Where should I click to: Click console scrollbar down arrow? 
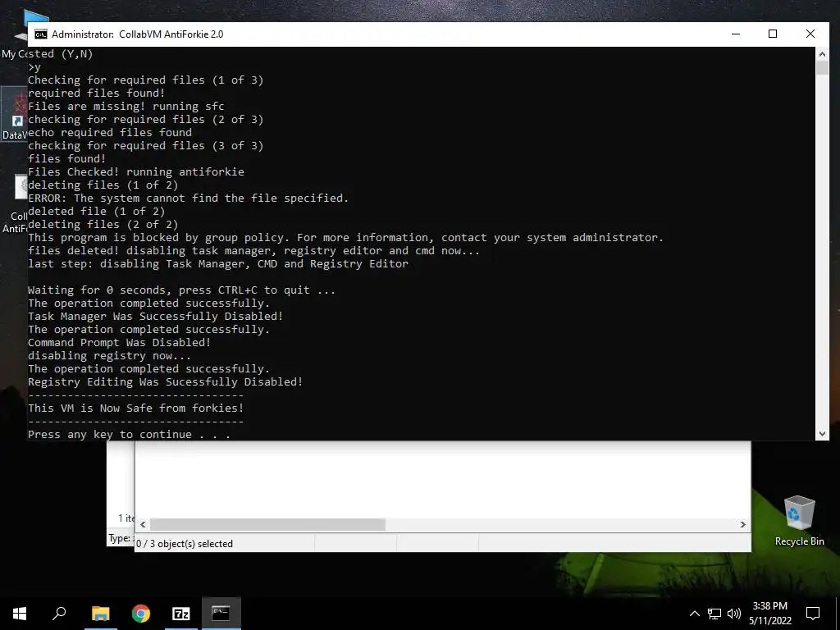(x=822, y=434)
